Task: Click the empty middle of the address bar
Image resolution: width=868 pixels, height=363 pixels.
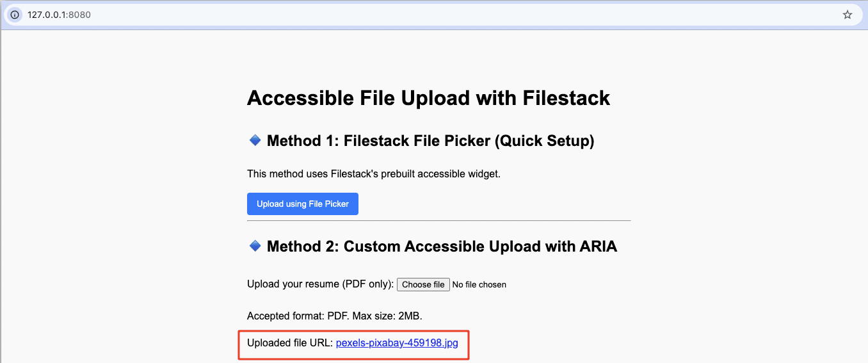Action: (448, 15)
